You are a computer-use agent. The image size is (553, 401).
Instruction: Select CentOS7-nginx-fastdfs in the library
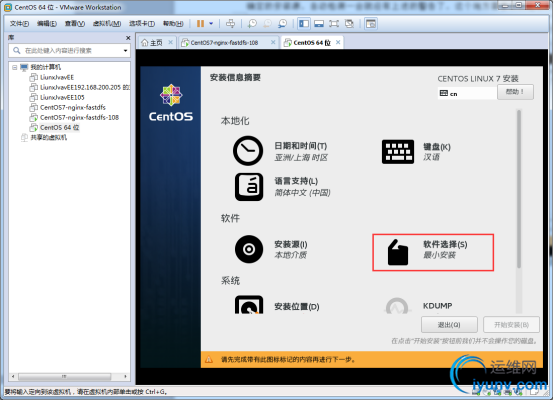pyautogui.click(x=73, y=107)
